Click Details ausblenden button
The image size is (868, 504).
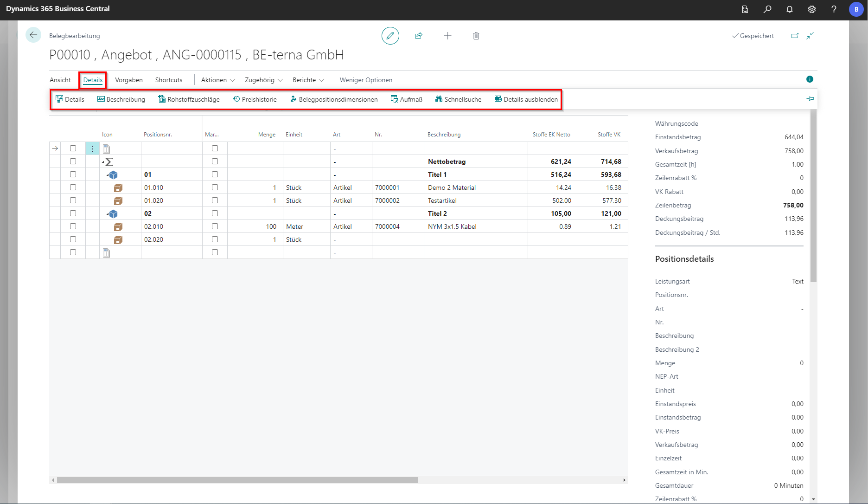[x=526, y=99]
